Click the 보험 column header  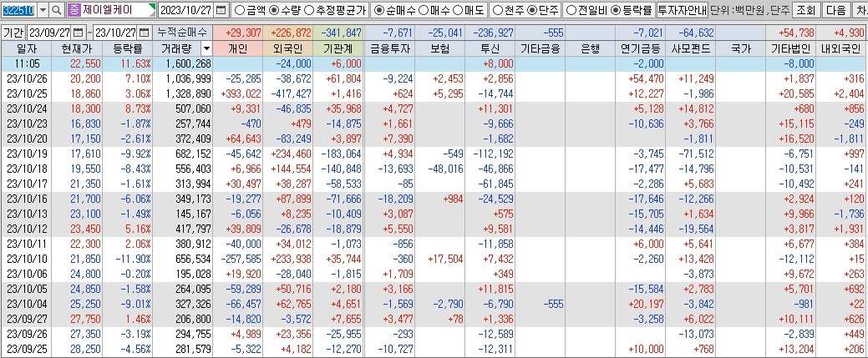440,48
